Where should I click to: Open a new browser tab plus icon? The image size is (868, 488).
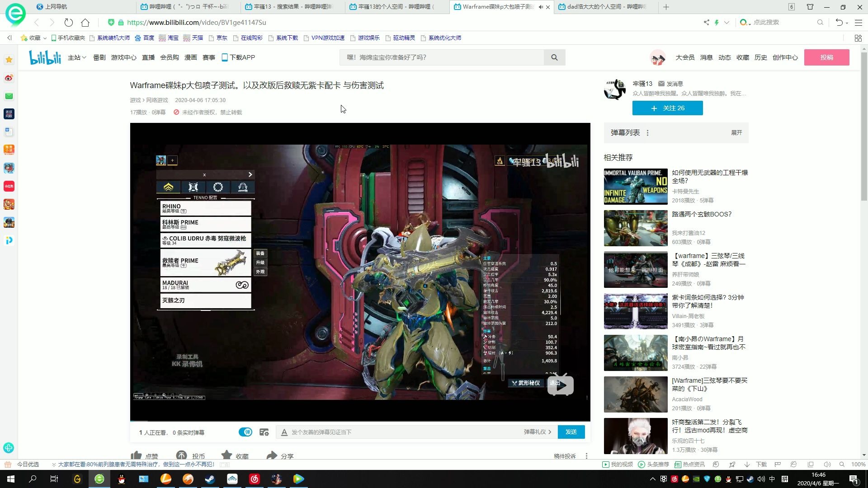pos(666,7)
